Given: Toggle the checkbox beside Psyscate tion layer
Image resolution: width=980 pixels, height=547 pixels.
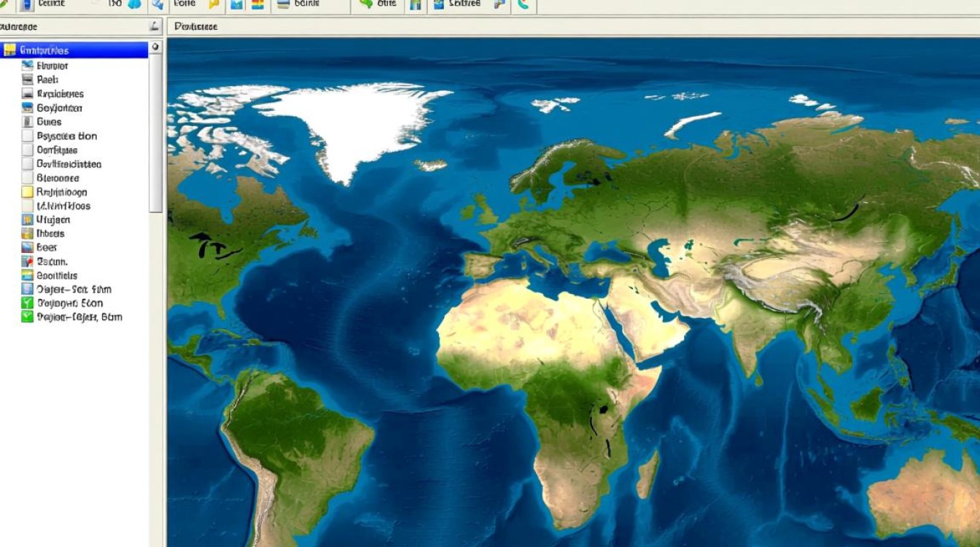Looking at the screenshot, I should pyautogui.click(x=28, y=136).
